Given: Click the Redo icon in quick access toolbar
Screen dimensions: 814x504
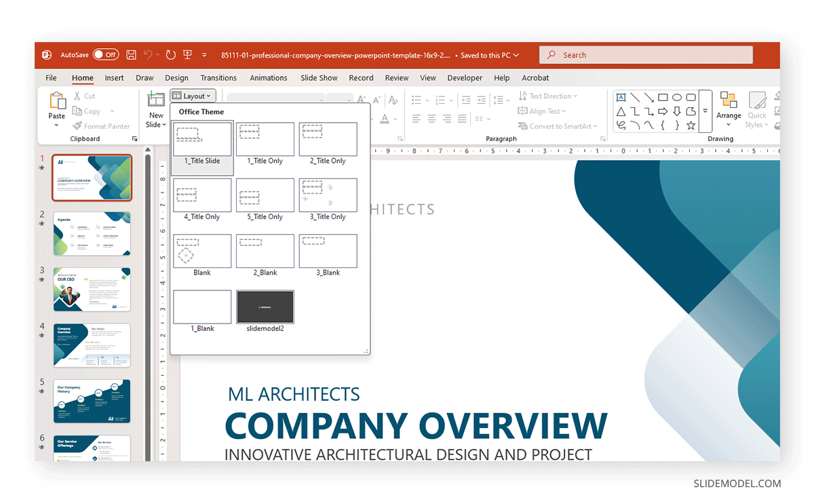Looking at the screenshot, I should [x=170, y=55].
